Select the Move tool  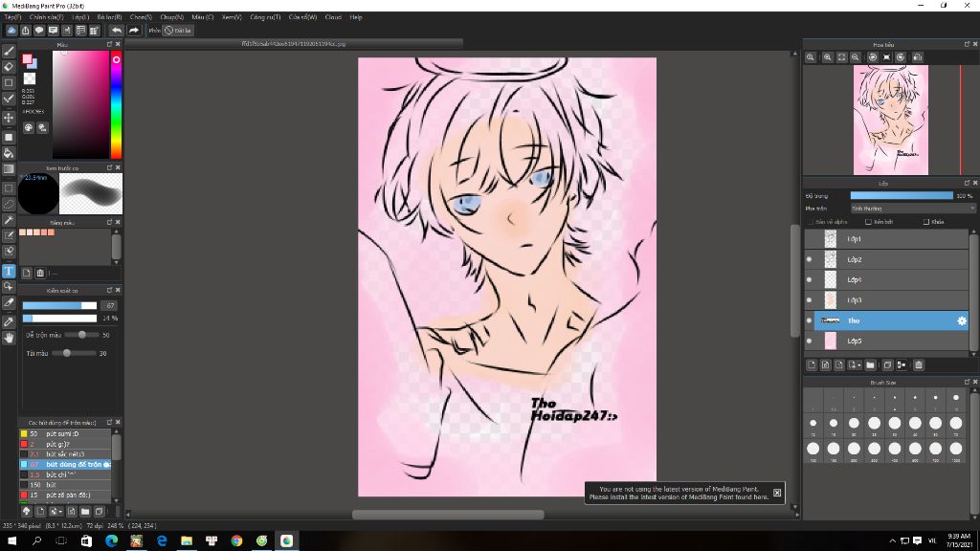9,118
